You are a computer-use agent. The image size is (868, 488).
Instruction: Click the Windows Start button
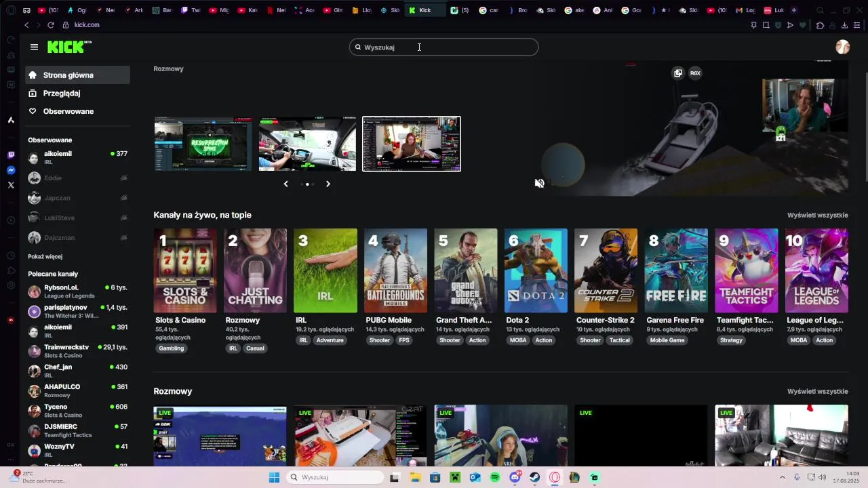[x=274, y=477]
